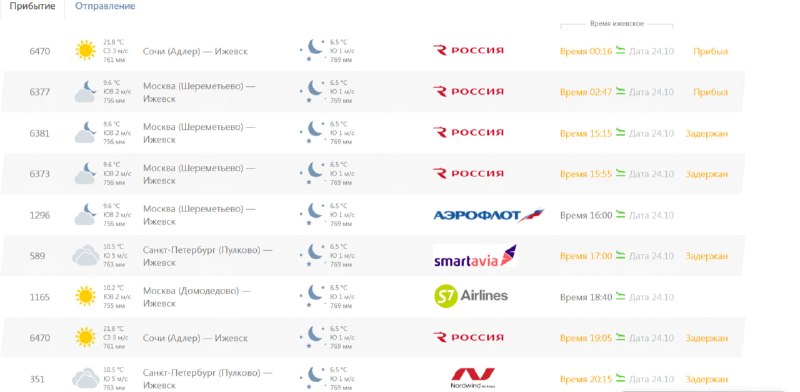
Task: Click the Аэрофлот airline logo
Action: point(489,215)
